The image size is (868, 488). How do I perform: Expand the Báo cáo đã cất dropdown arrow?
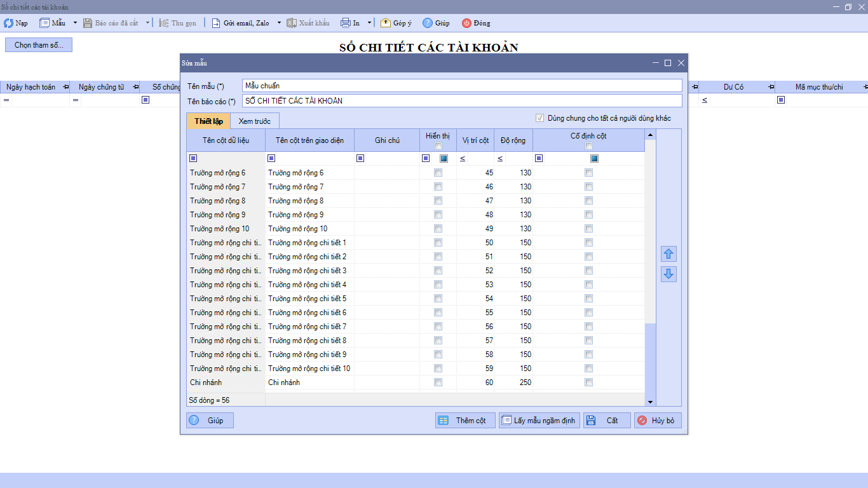(x=148, y=23)
